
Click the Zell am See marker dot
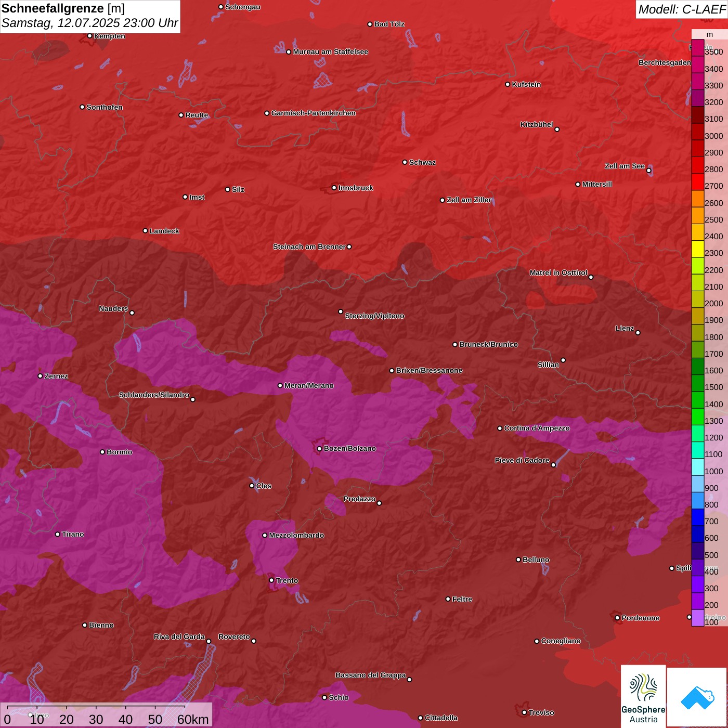click(x=648, y=170)
